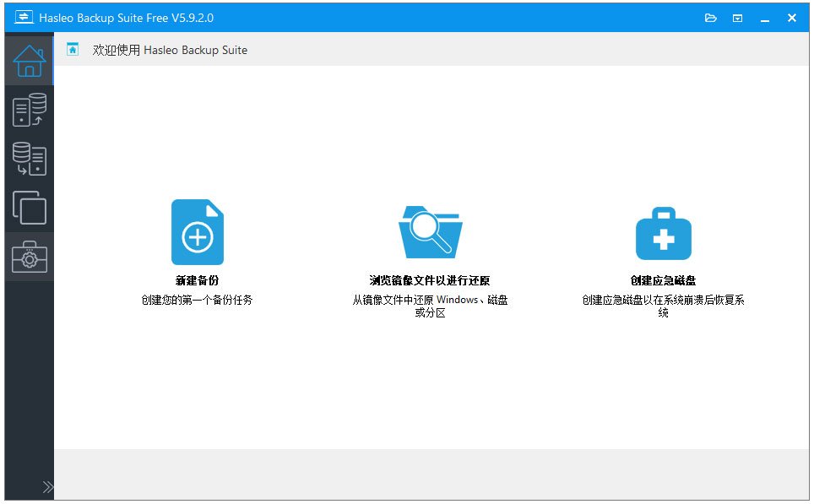The width and height of the screenshot is (814, 504).
Task: Click text 从镜像文件中还原 Windows、磁盘或分区
Action: click(x=430, y=306)
